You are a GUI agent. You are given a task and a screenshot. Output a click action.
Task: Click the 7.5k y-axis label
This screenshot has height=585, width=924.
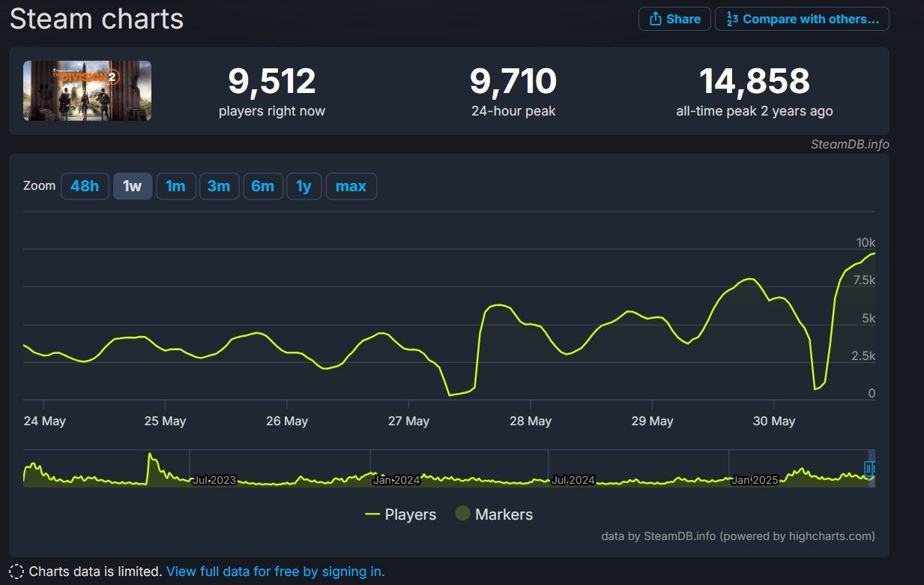(863, 280)
